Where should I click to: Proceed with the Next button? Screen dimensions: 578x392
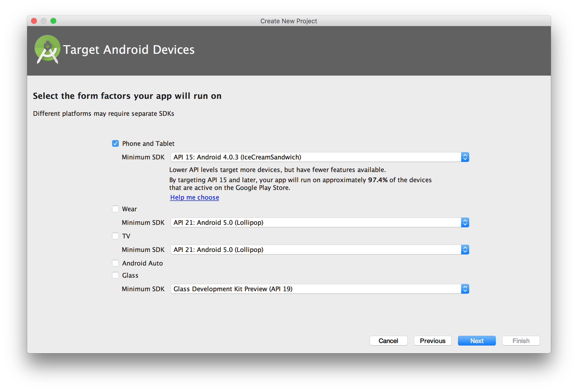[x=476, y=341]
